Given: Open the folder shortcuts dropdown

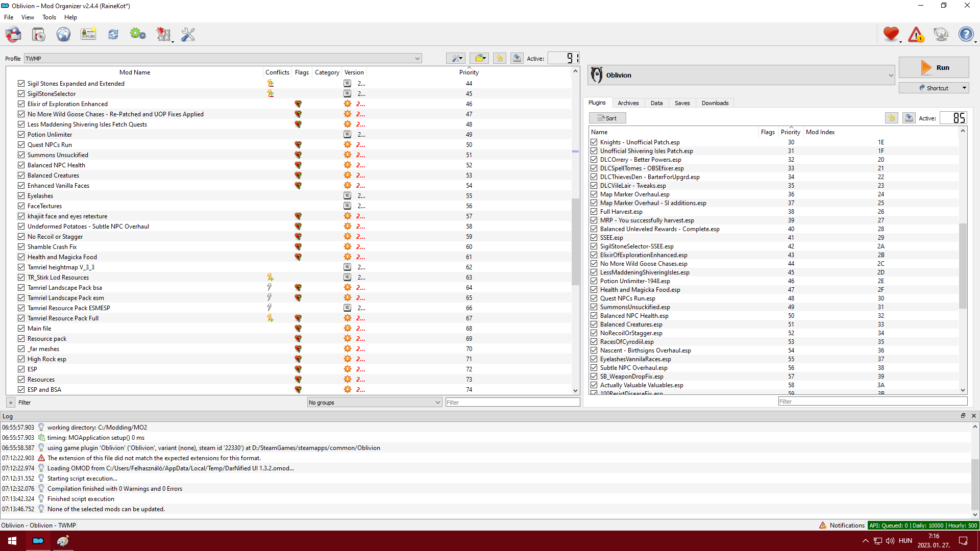Looking at the screenshot, I should point(479,58).
